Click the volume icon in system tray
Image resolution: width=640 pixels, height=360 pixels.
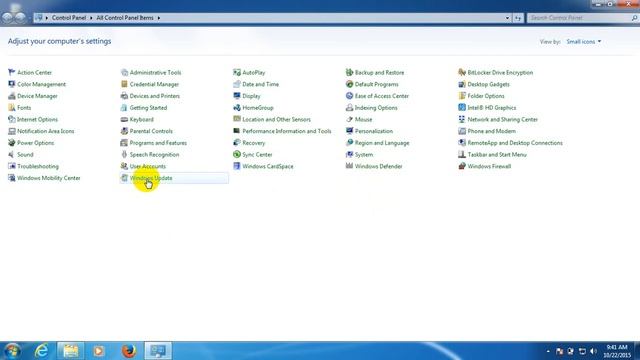(594, 351)
